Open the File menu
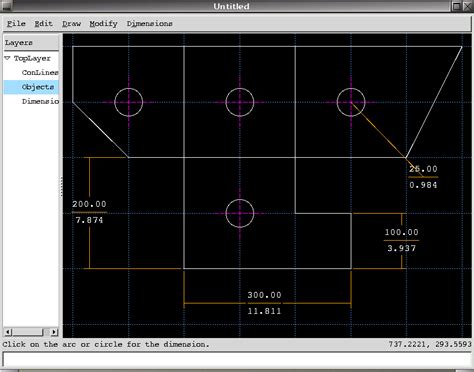Viewport: 474px width, 372px height. [16, 24]
